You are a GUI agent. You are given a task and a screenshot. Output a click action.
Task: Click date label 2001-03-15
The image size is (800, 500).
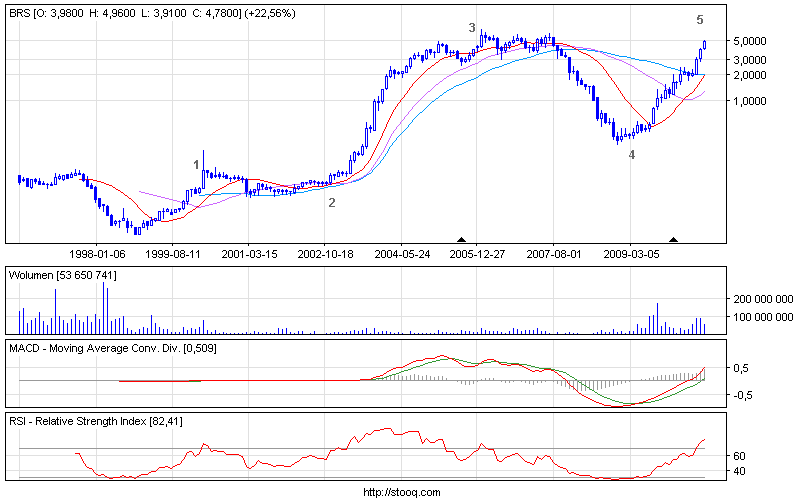coord(249,254)
